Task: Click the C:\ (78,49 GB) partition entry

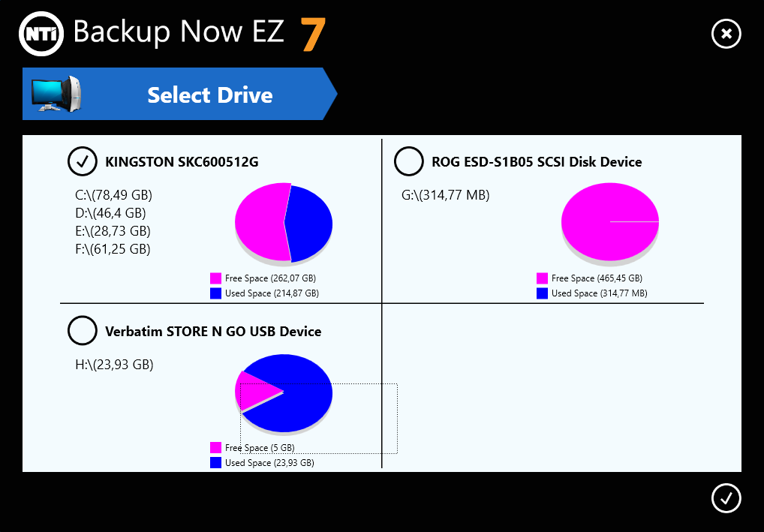Action: (113, 196)
